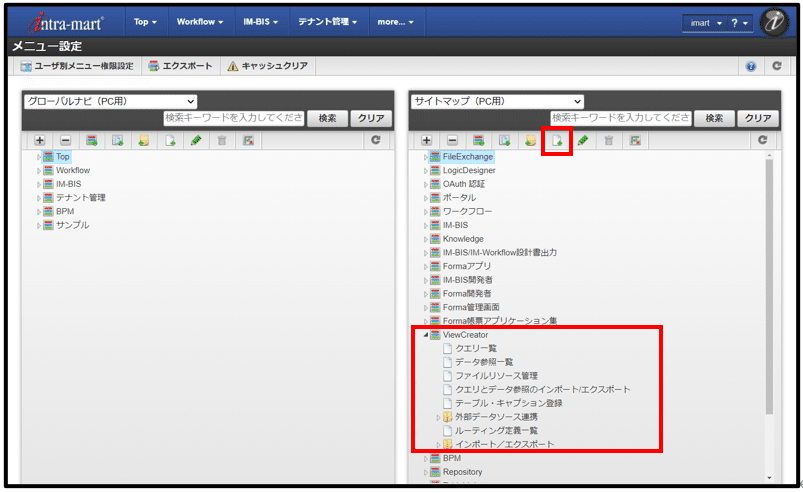Click クリア button in right panel
Screen dimensions: 803x493
758,118
